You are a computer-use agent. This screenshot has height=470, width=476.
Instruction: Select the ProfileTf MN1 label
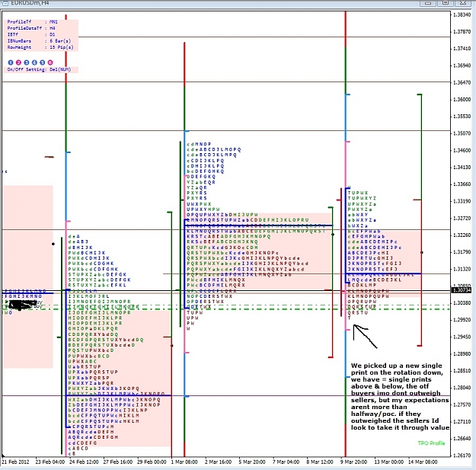[x=32, y=22]
